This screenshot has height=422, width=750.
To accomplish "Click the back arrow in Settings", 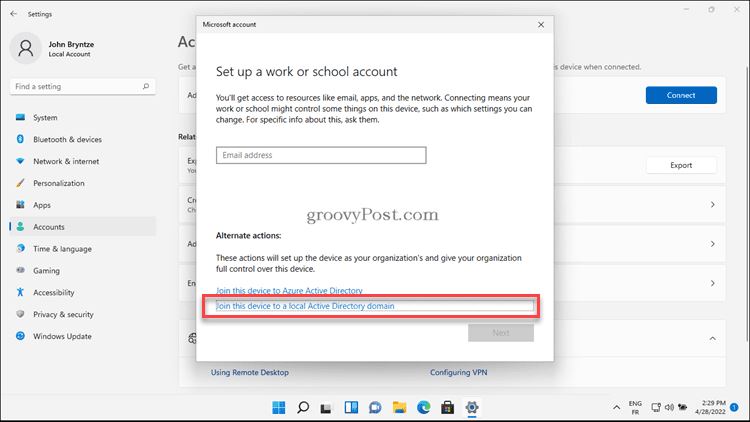I will click(x=13, y=14).
